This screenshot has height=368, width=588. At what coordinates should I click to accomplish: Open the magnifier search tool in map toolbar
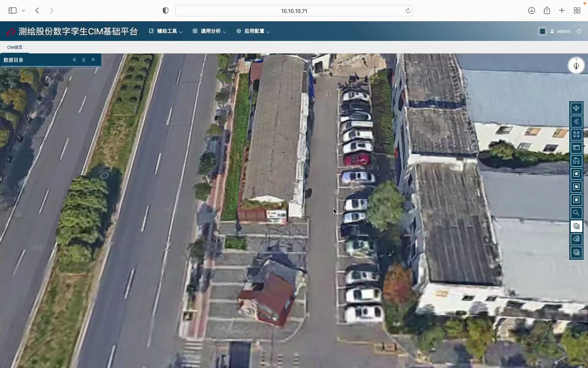tap(576, 213)
